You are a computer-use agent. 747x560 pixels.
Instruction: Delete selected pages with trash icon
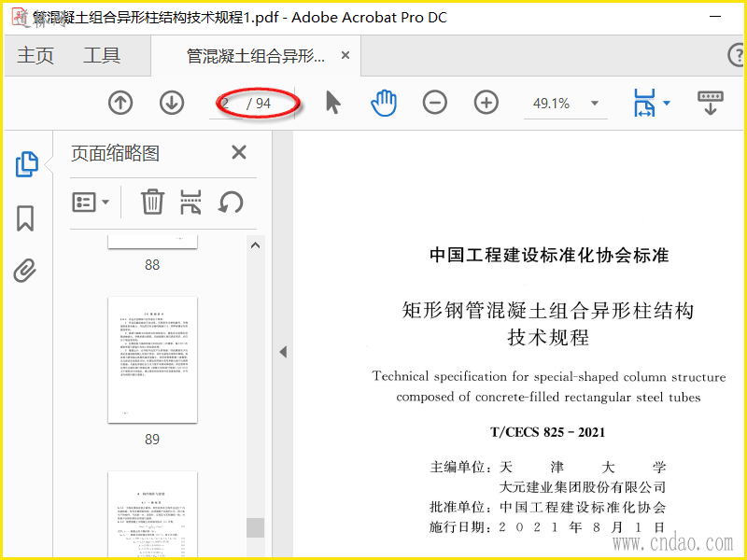152,202
